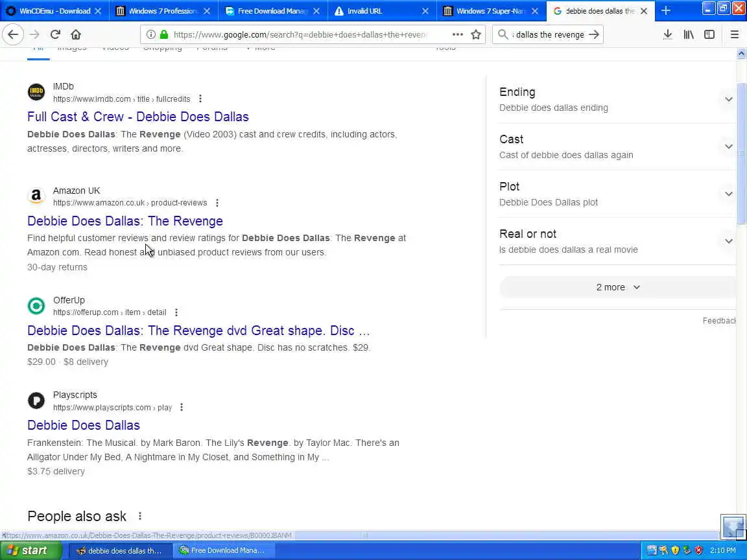Expand the Cast section
The height and width of the screenshot is (560, 747).
pyautogui.click(x=728, y=146)
